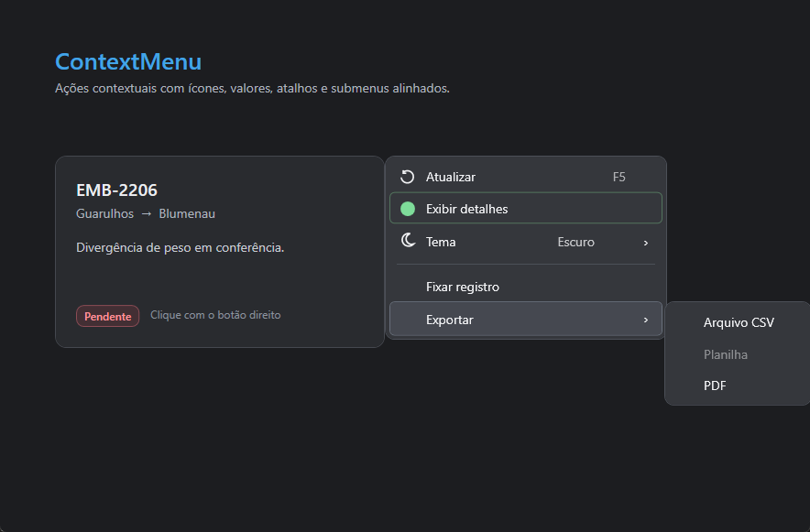Open the Exportar menu entry
Screen dimensions: 810x532
[526, 320]
